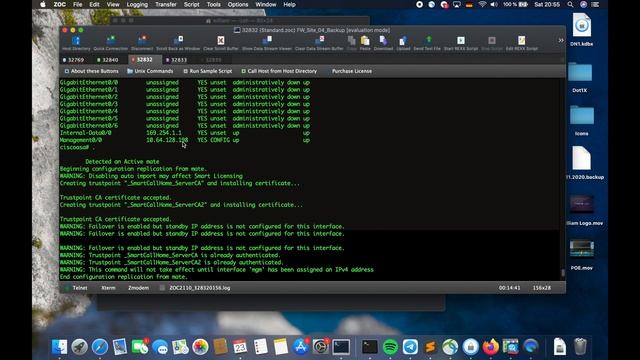Switch to session tab 32833
The width and height of the screenshot is (640, 360).
tap(176, 60)
